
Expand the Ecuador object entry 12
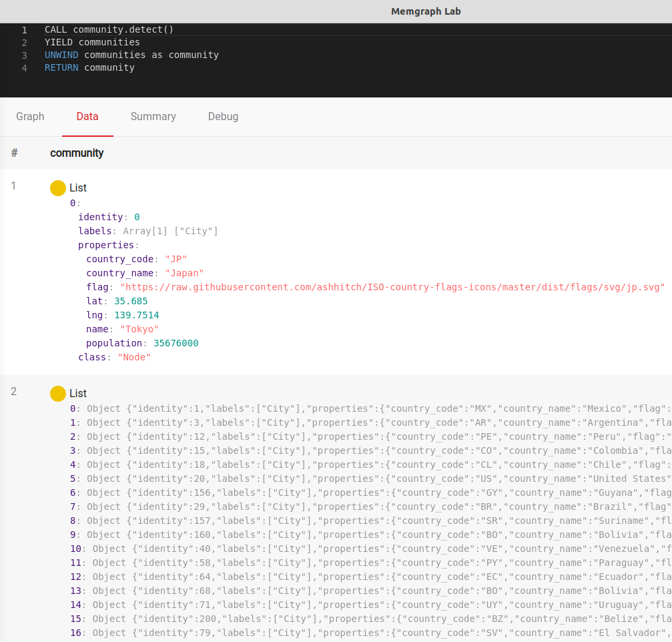pos(371,577)
